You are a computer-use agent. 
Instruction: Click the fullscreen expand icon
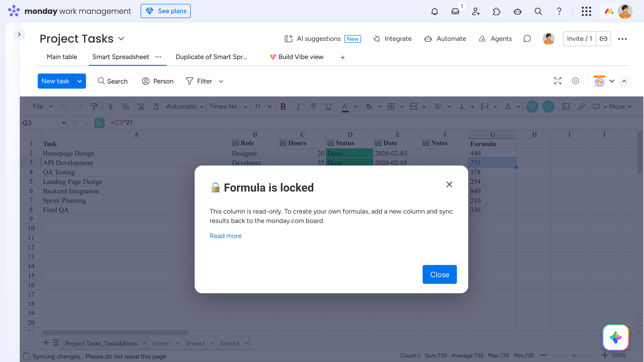[x=558, y=81]
